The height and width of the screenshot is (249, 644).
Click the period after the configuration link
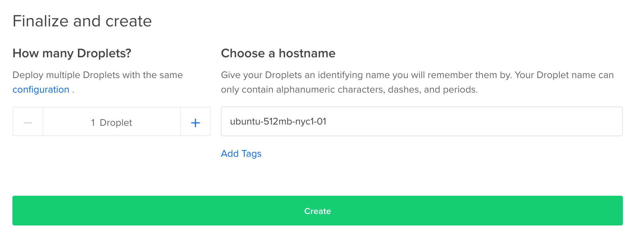coord(73,90)
